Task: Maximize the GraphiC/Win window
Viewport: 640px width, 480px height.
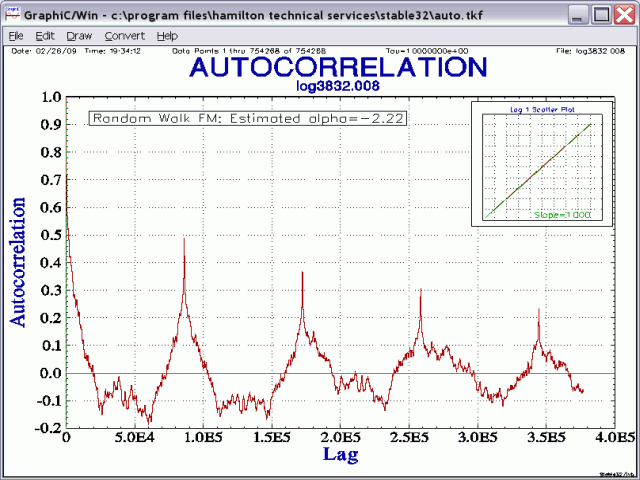Action: (x=601, y=15)
